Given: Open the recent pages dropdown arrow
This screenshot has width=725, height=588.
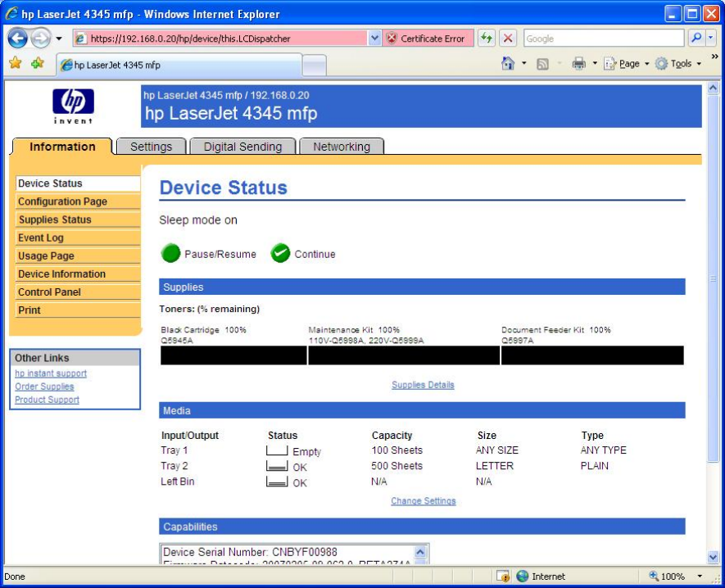Looking at the screenshot, I should [x=59, y=38].
